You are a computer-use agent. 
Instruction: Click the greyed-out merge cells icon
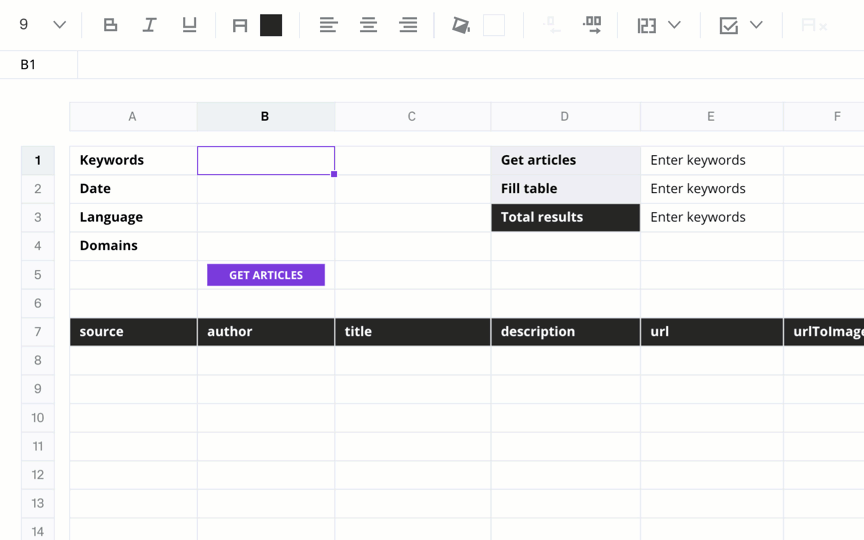552,25
